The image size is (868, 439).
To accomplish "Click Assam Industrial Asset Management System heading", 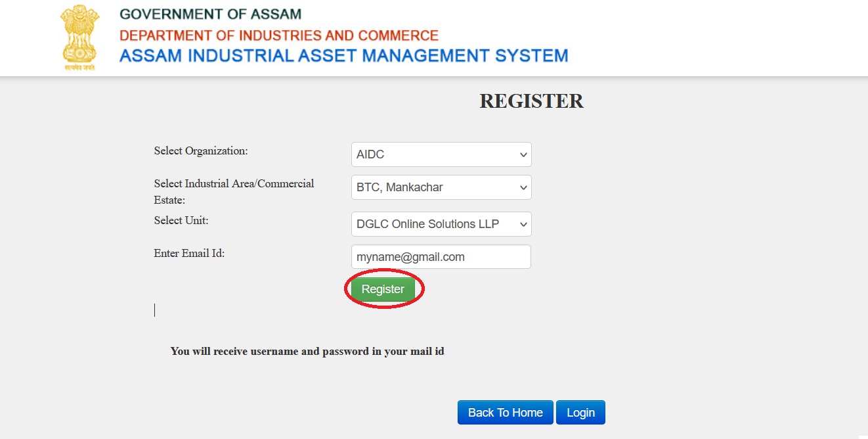I will tap(343, 56).
